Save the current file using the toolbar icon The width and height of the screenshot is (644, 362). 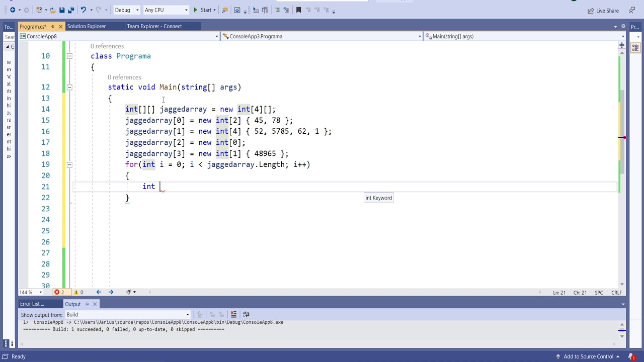point(62,10)
